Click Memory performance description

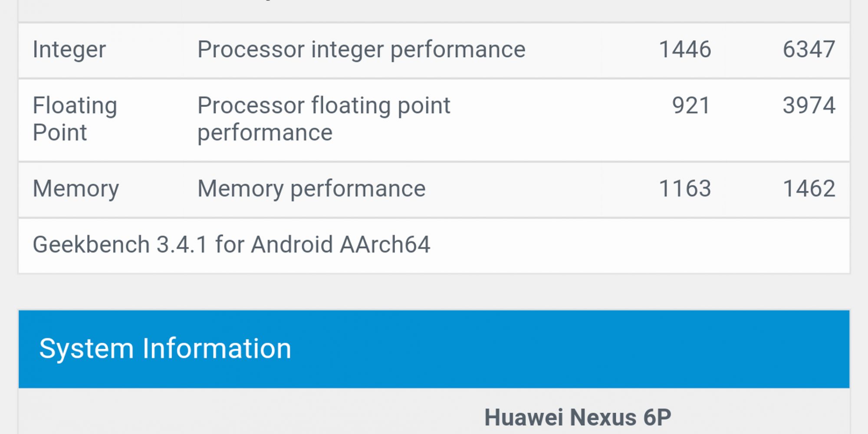[312, 189]
